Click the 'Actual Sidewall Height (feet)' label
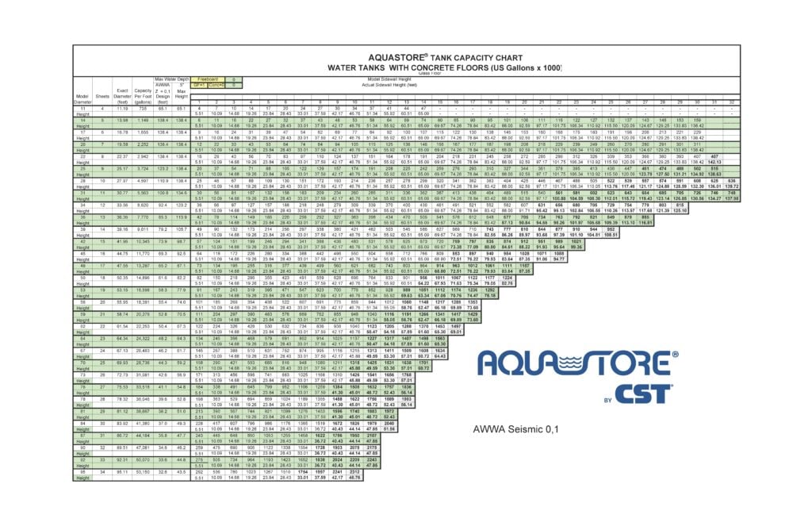The image size is (812, 526). click(x=389, y=84)
